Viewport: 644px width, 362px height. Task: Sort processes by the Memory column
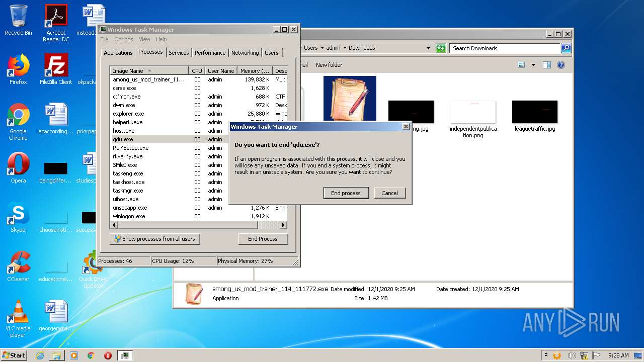pyautogui.click(x=255, y=71)
